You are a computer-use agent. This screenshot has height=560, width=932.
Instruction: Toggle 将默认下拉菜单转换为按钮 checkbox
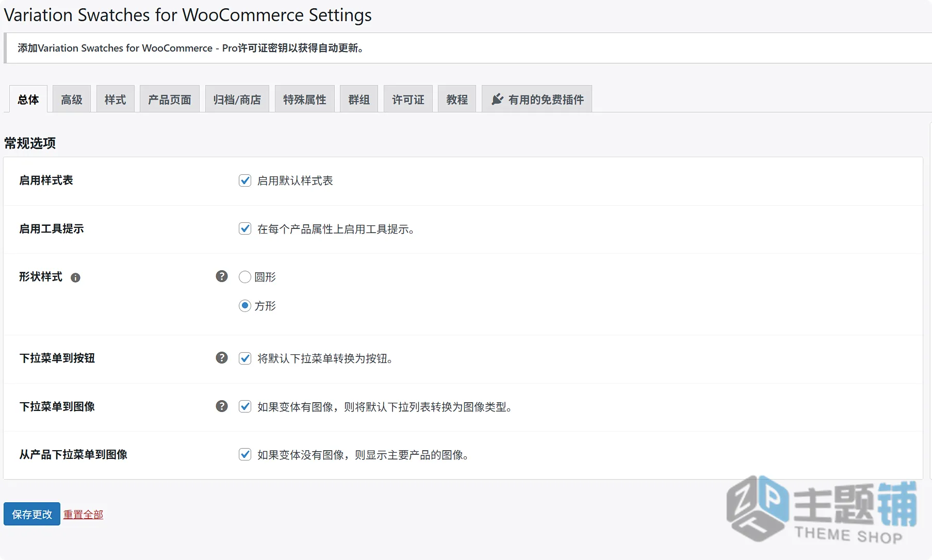click(x=245, y=358)
